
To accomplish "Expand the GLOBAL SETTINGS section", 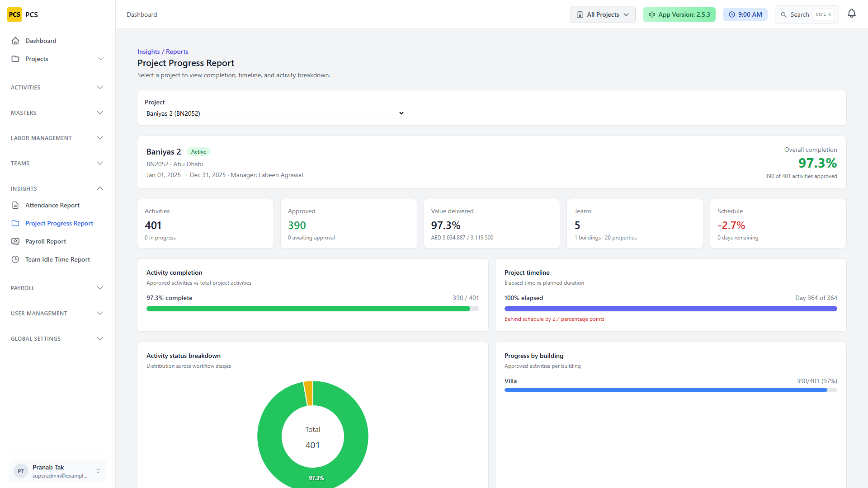I will tap(57, 338).
